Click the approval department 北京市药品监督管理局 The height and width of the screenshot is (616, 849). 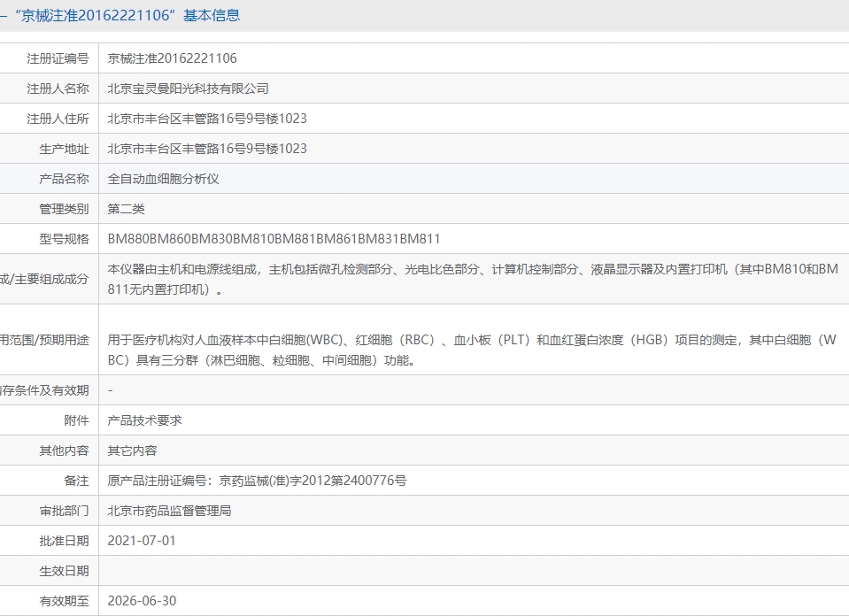(169, 511)
